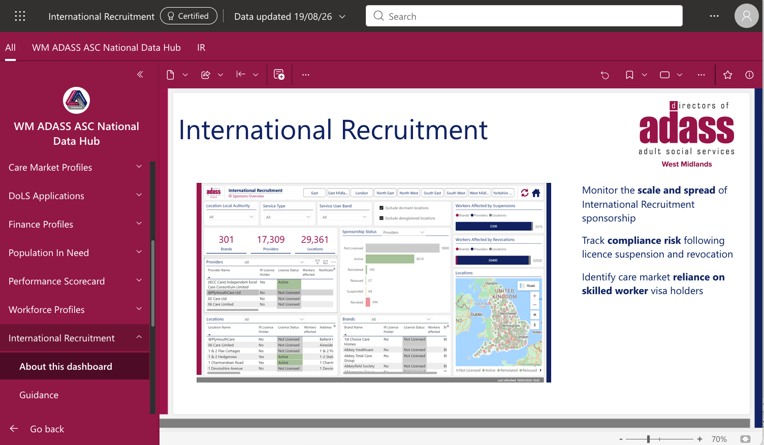Add report to Favorites with star
This screenshot has width=764, height=445.
coord(727,75)
